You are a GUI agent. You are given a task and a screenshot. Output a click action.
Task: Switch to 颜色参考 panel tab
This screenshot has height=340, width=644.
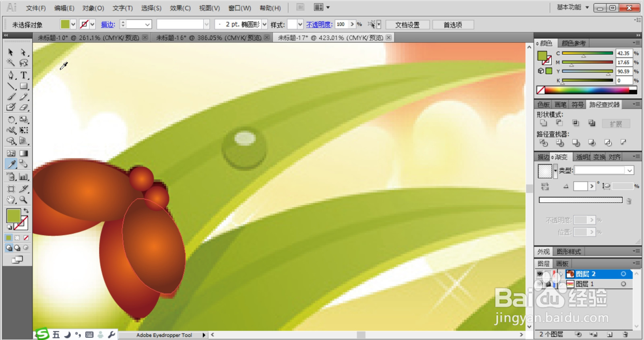pyautogui.click(x=574, y=43)
